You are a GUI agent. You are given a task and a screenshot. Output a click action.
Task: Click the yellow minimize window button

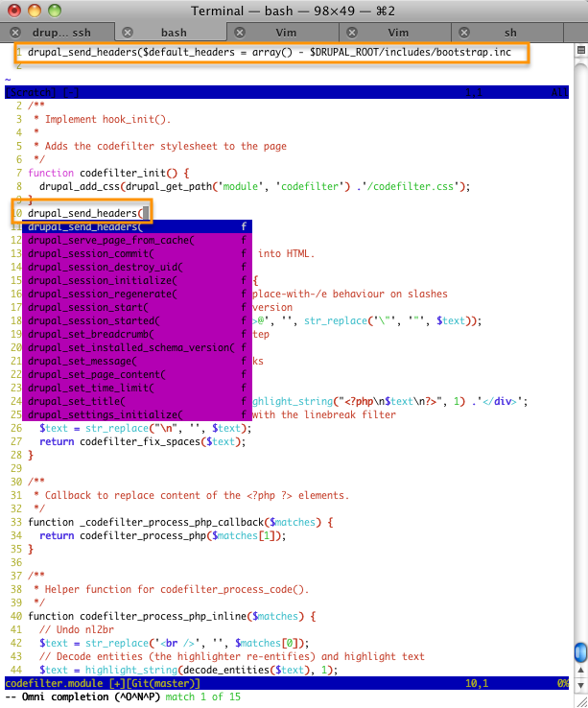point(35,11)
